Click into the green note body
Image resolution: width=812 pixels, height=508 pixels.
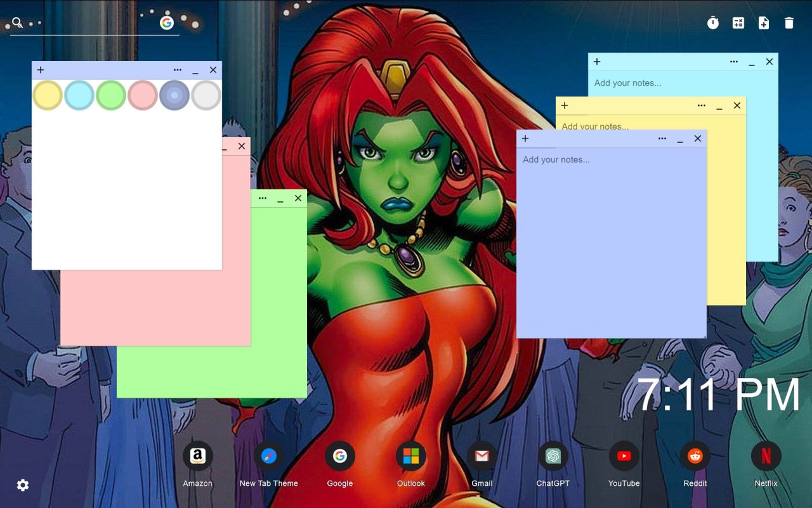(213, 371)
